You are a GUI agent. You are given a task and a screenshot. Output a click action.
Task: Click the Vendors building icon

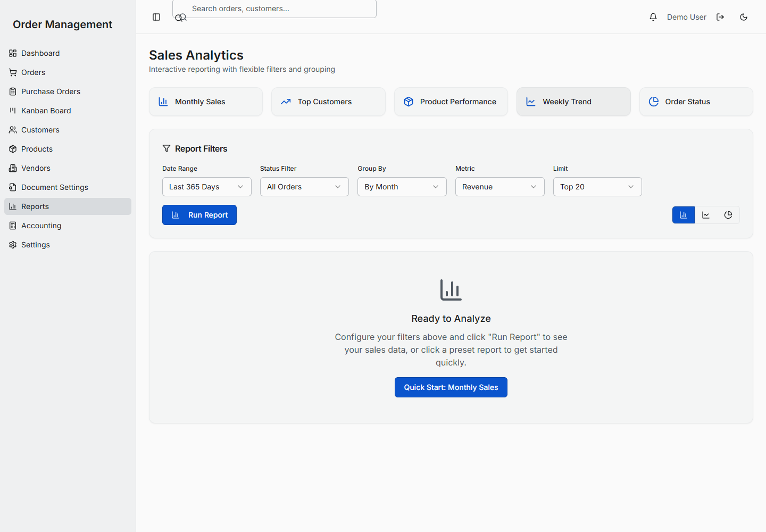point(13,168)
